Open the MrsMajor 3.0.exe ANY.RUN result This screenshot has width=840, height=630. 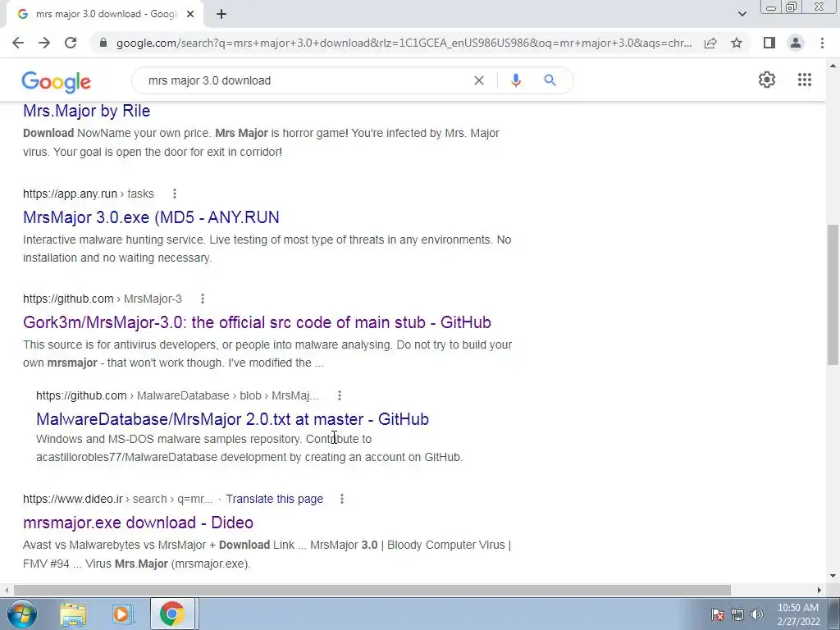click(151, 217)
